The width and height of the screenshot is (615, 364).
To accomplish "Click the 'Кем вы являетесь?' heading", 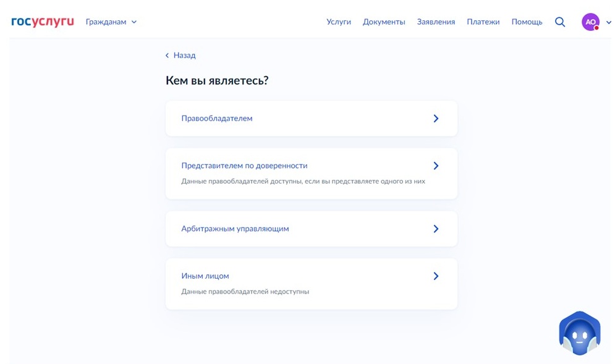I will tap(217, 80).
